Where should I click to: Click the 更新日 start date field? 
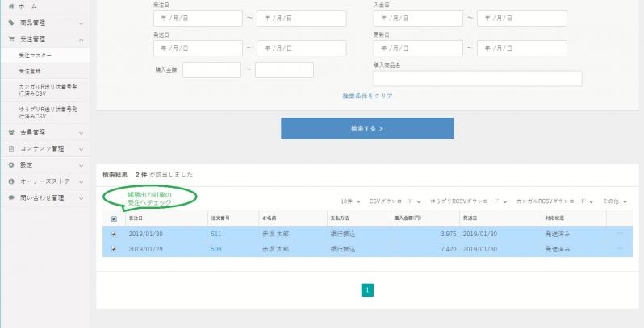point(418,48)
